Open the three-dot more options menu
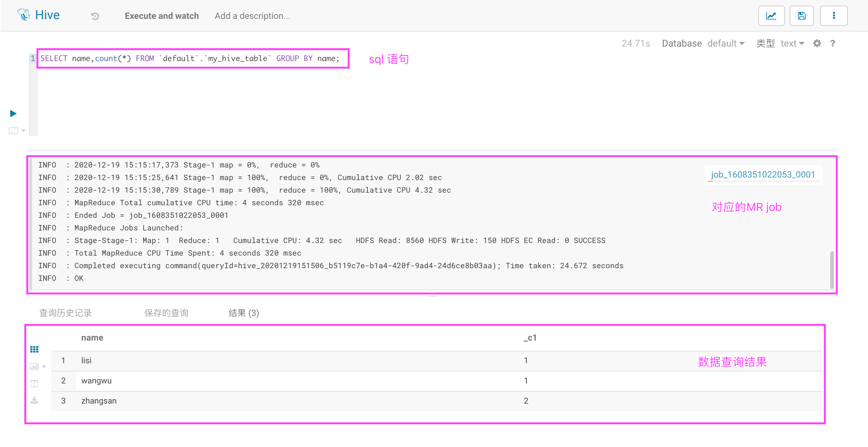The image size is (868, 447). (834, 16)
